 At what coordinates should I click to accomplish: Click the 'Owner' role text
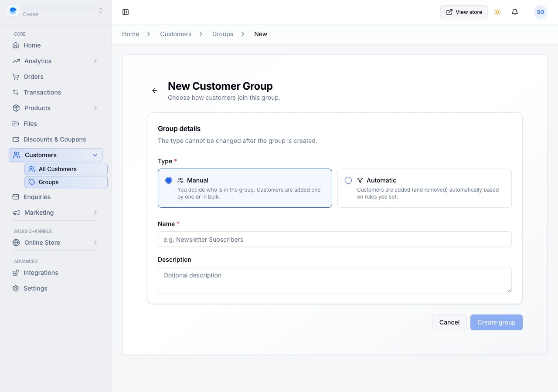[31, 14]
